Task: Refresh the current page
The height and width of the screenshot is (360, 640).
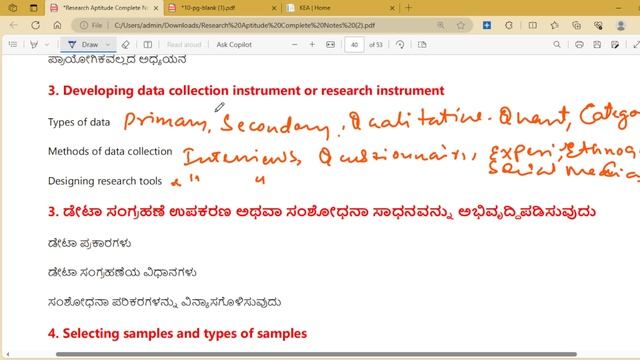Action: [x=36, y=25]
